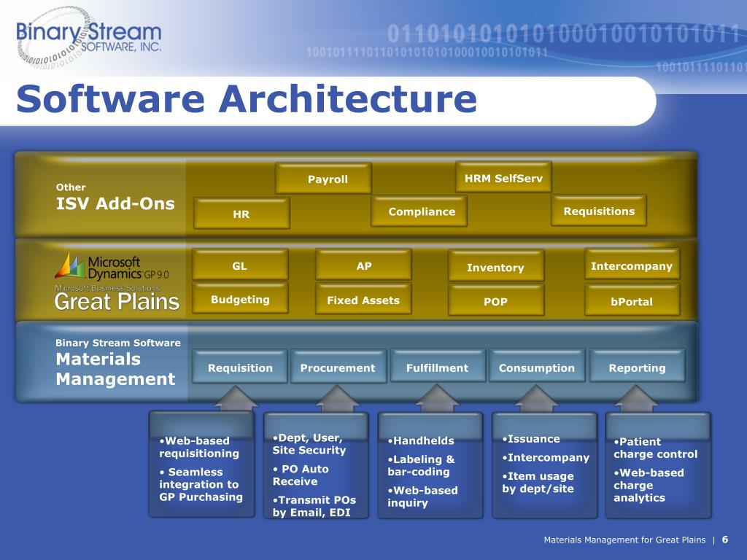Click the Software Architecture slide title

point(247,100)
